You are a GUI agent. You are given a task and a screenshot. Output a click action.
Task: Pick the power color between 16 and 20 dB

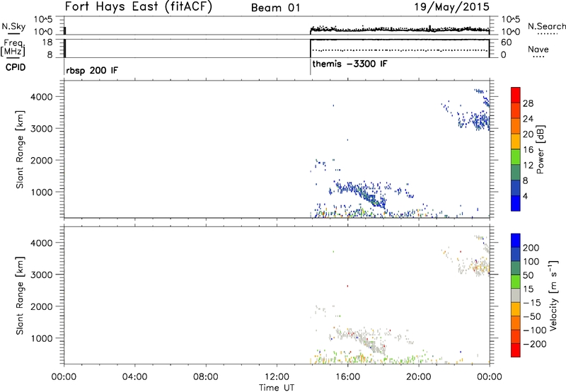tap(516, 141)
